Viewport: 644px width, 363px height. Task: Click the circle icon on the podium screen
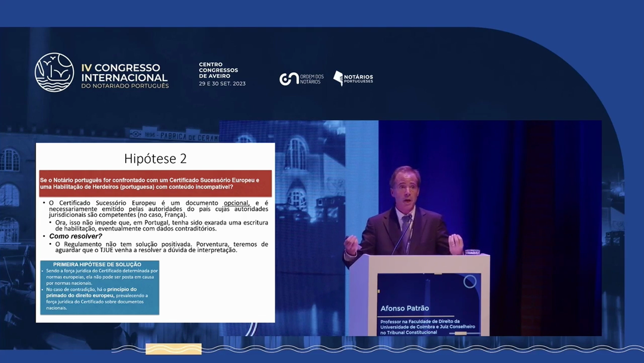(470, 281)
